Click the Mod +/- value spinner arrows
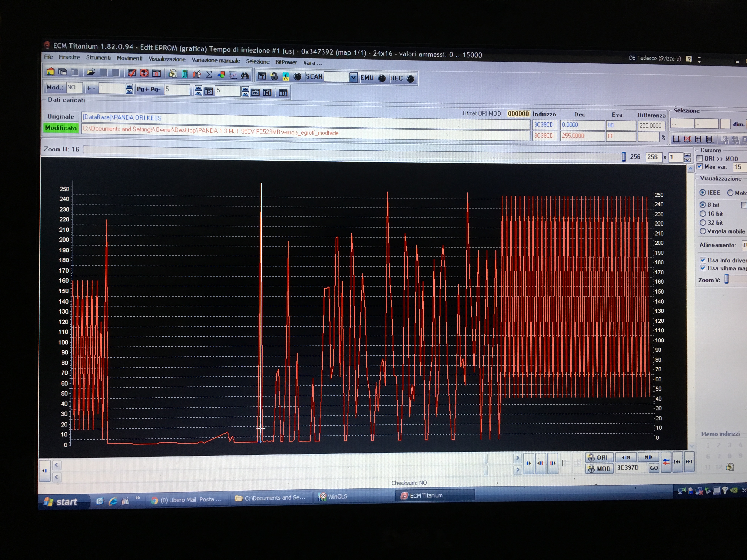The width and height of the screenshot is (747, 560). pyautogui.click(x=129, y=89)
